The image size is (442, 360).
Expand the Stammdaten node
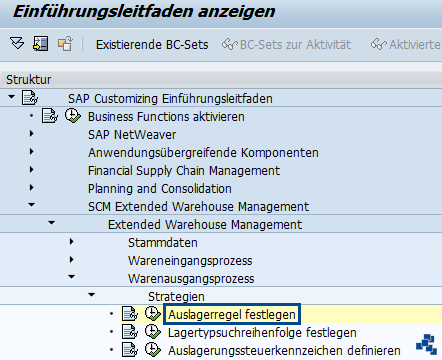[x=72, y=242]
